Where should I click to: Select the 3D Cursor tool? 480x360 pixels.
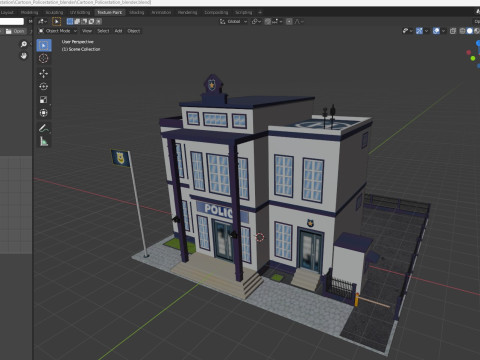(44, 59)
